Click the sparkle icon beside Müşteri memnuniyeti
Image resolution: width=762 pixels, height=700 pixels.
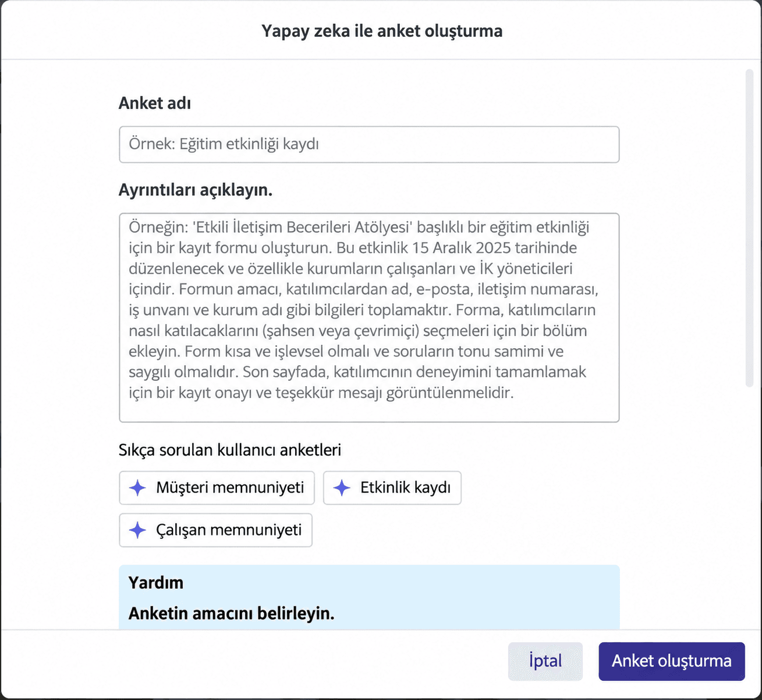137,488
